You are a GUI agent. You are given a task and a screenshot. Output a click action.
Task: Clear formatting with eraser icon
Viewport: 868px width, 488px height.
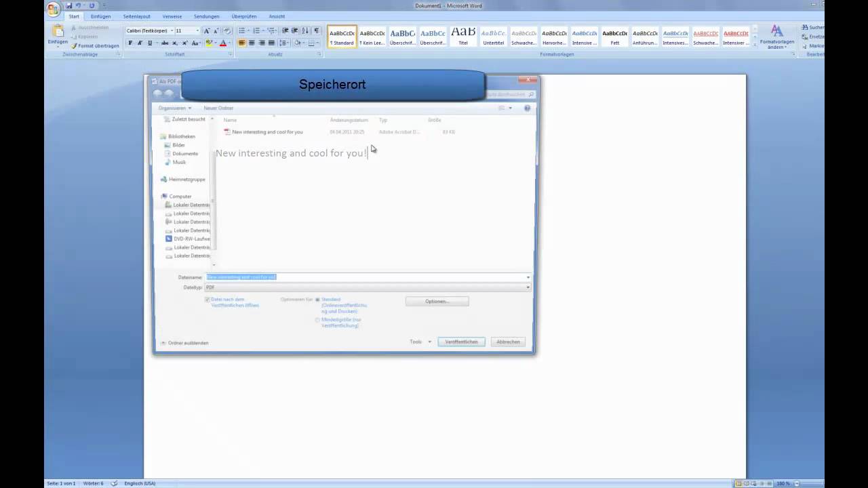point(227,30)
